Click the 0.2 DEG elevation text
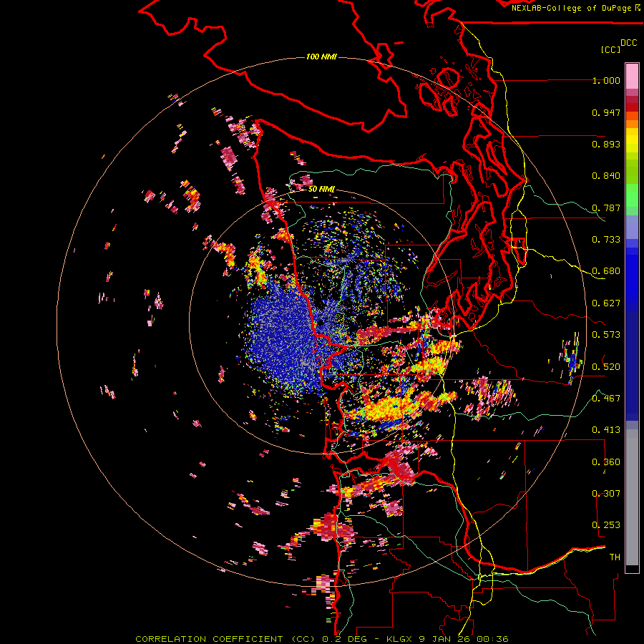The image size is (644, 644). click(345, 639)
